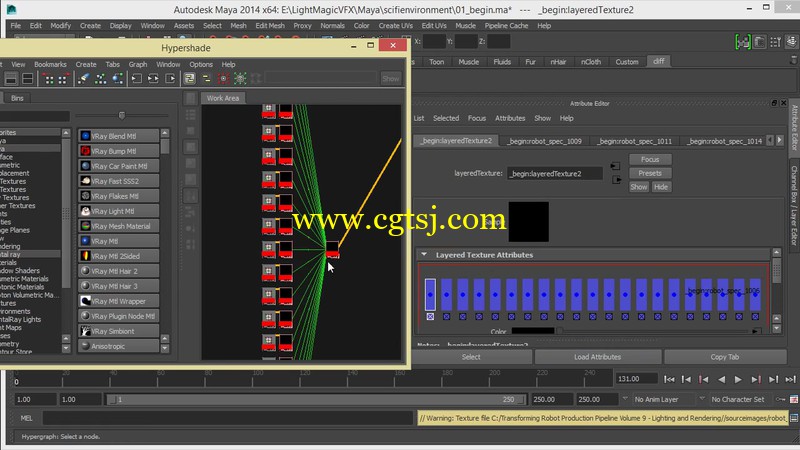Select VRay Blend Mtl node type
800x450 pixels.
tap(118, 136)
